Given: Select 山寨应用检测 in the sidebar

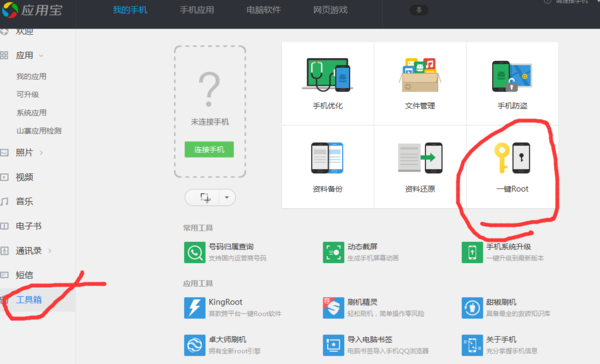Looking at the screenshot, I should (39, 131).
